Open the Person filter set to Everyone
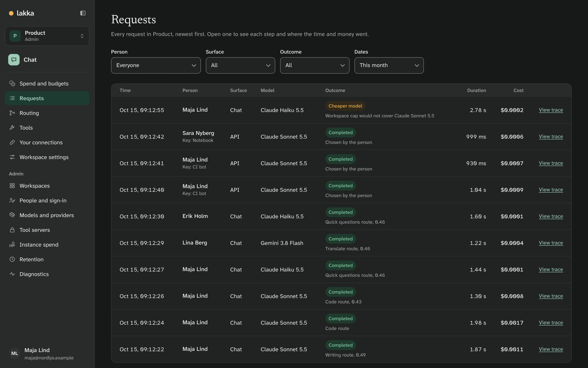588x368 pixels. (156, 65)
